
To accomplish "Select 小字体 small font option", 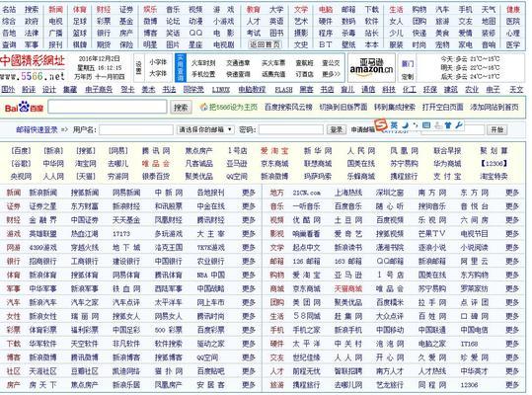I will (158, 62).
